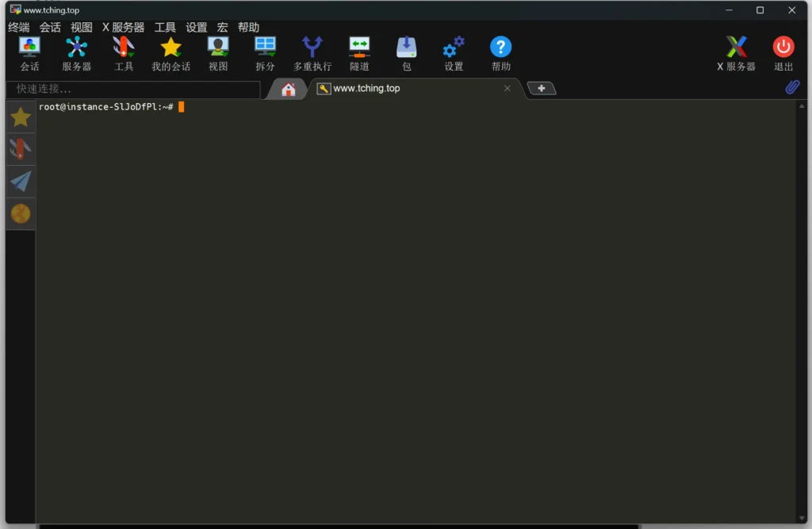Screen dimensions: 812x529
Task: Open the 工具 (Tools) toolbar icon
Action: coord(124,53)
